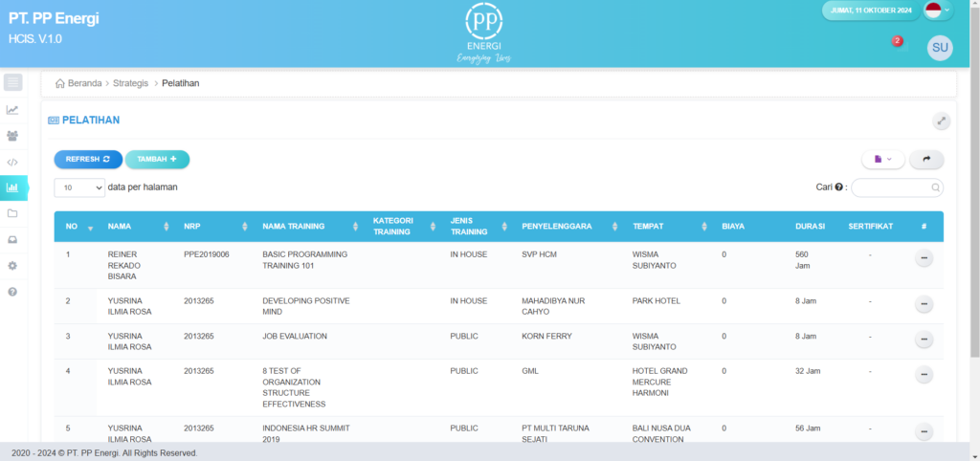Click the share arrow button
This screenshot has width=980, height=461.
tap(925, 160)
